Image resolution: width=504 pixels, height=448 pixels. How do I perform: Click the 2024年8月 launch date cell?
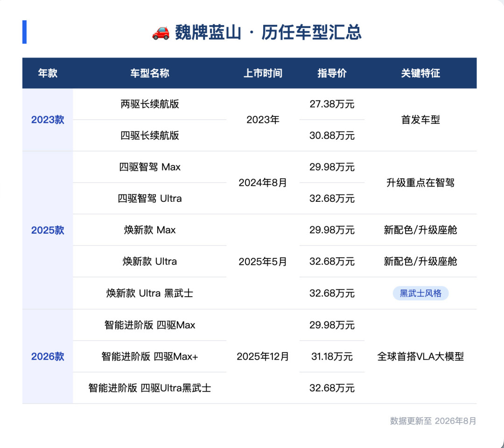[263, 183]
